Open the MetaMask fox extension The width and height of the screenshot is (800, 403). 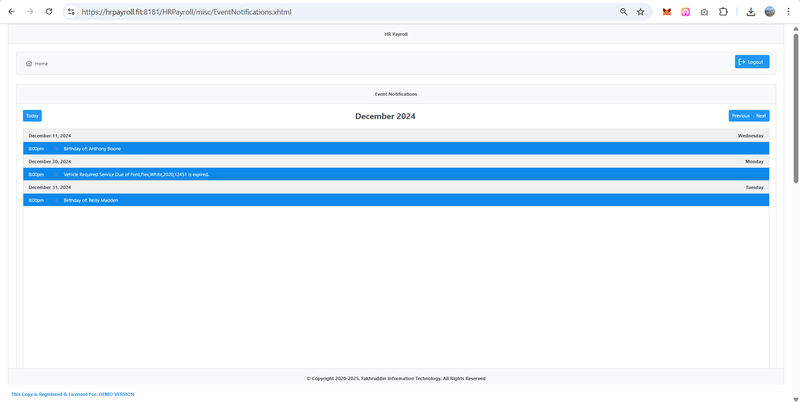(x=667, y=12)
